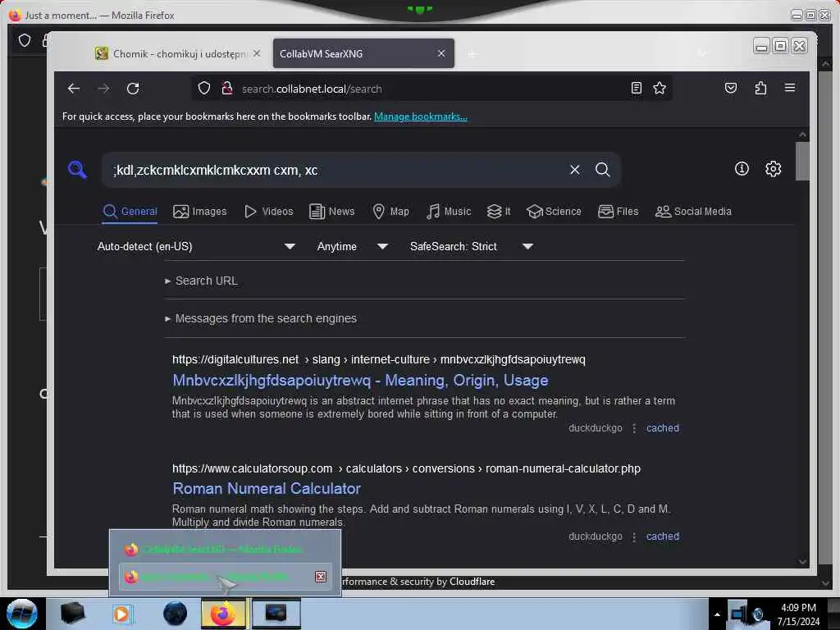The height and width of the screenshot is (630, 840).
Task: Switch to Science search category
Action: pos(554,212)
